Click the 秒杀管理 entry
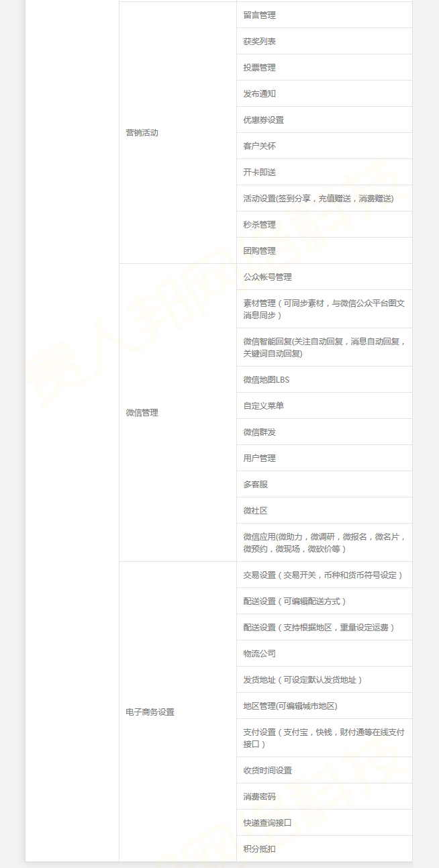The height and width of the screenshot is (868, 439). 324,224
